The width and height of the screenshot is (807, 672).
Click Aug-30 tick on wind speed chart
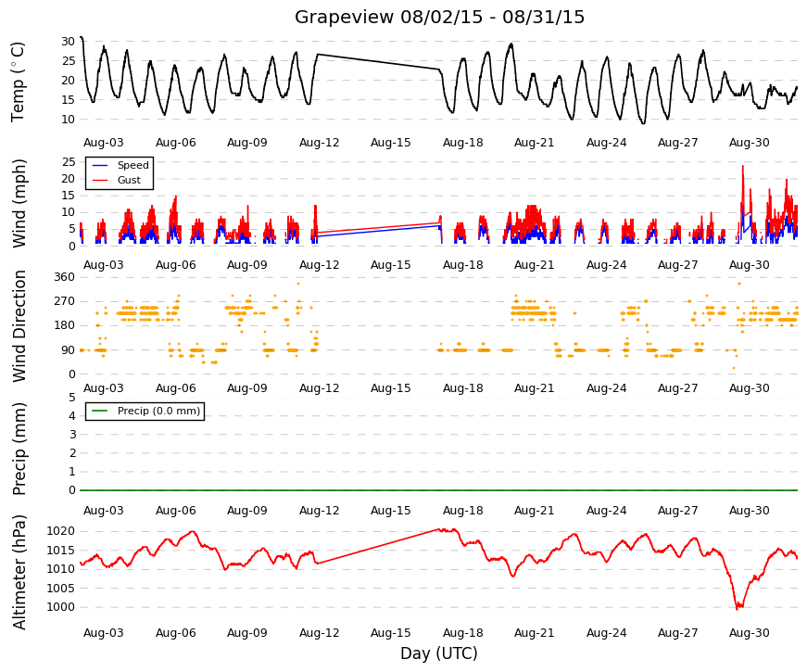(x=750, y=265)
